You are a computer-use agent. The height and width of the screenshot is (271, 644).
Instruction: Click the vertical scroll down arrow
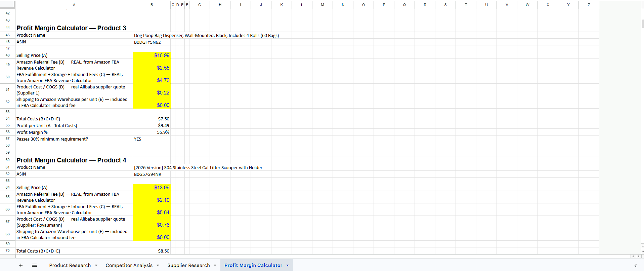click(x=642, y=251)
